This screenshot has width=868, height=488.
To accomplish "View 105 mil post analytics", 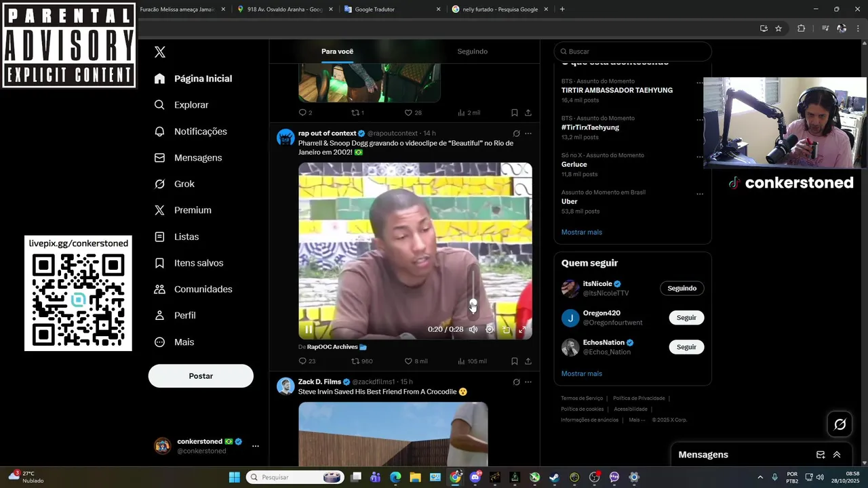I will [472, 361].
